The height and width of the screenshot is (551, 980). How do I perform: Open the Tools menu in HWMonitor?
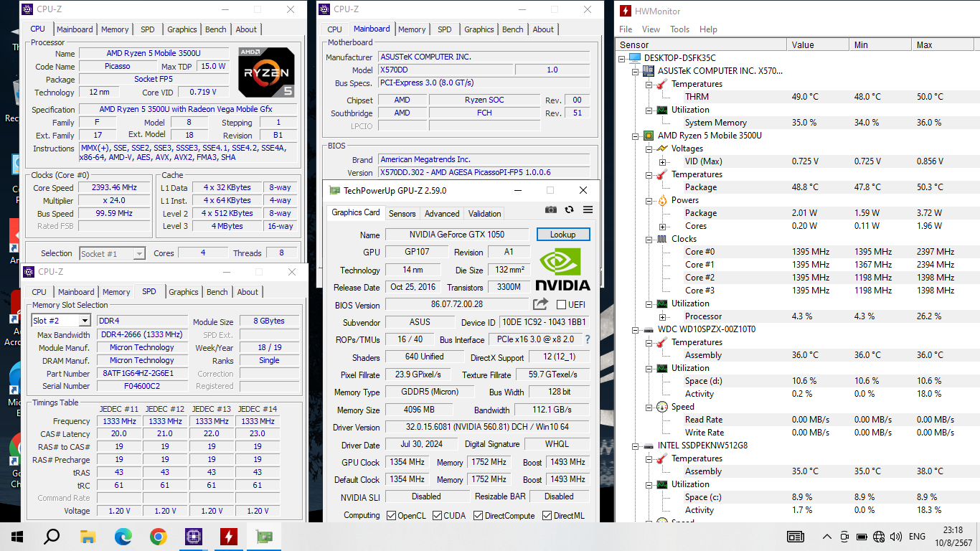tap(679, 29)
